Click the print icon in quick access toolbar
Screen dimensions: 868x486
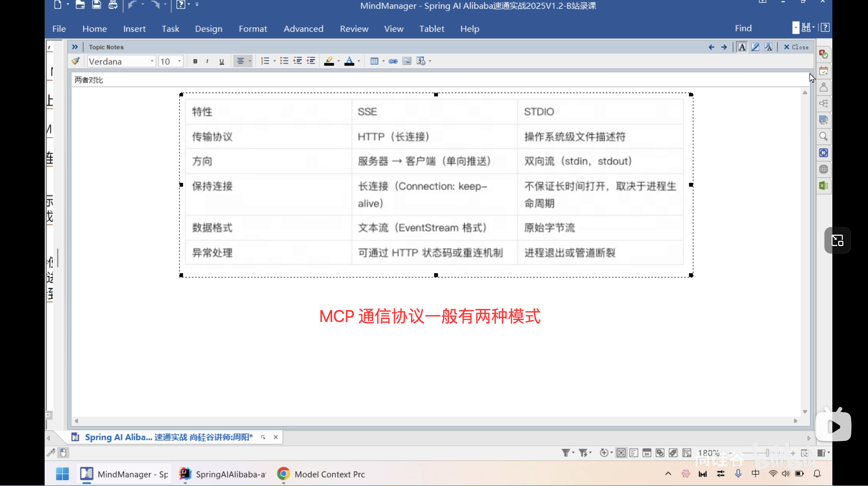pos(113,5)
